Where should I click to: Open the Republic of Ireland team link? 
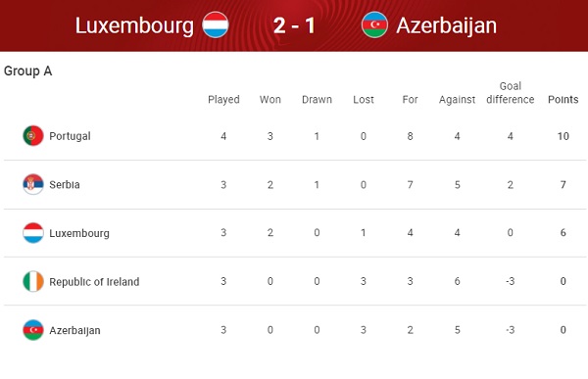[x=94, y=281]
